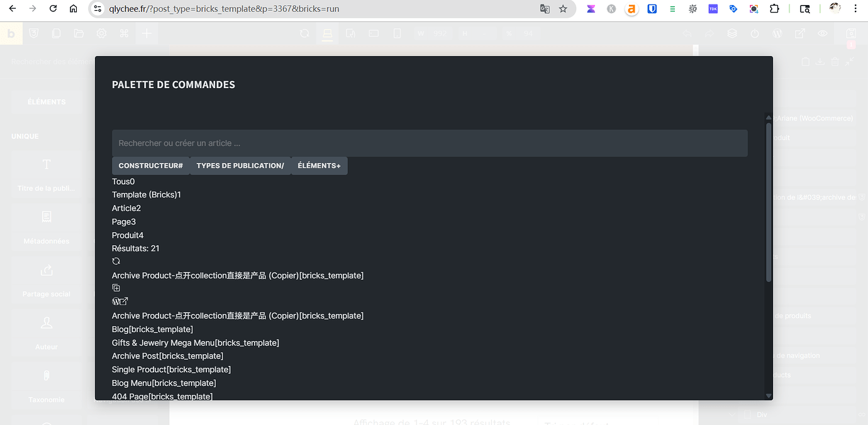Open the ÉLÉMENTS filter
The image size is (868, 425).
[x=319, y=165]
